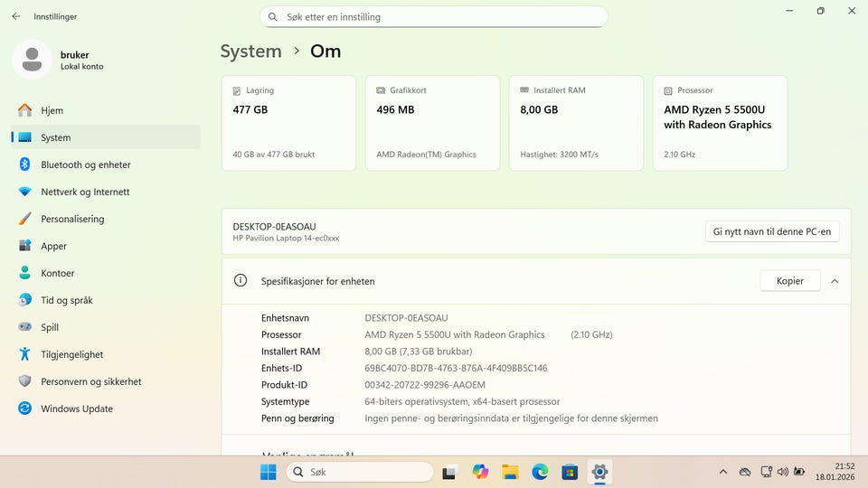Image resolution: width=868 pixels, height=488 pixels.
Task: Open Microsoft Store from the taskbar
Action: pos(570,472)
